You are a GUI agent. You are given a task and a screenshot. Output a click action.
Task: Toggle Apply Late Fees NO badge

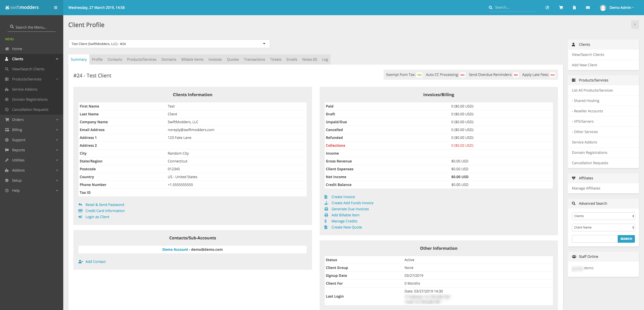[x=552, y=75]
